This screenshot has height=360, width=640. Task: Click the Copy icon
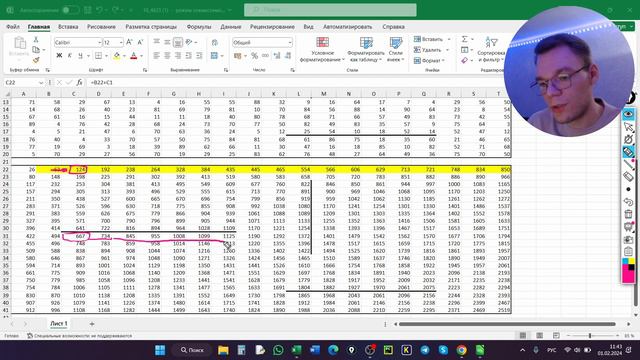point(36,49)
